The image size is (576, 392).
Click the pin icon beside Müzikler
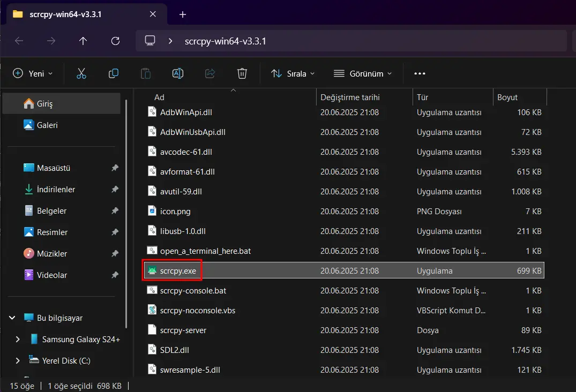(115, 253)
